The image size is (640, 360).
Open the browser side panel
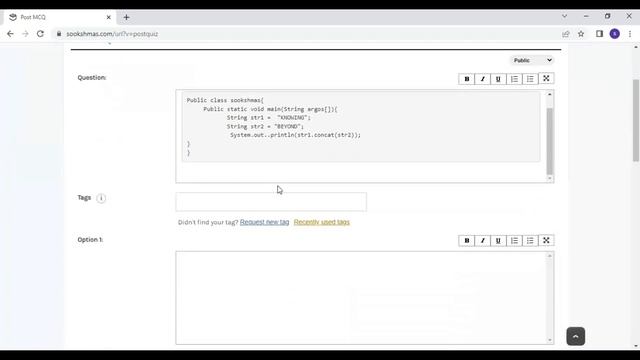tap(599, 34)
